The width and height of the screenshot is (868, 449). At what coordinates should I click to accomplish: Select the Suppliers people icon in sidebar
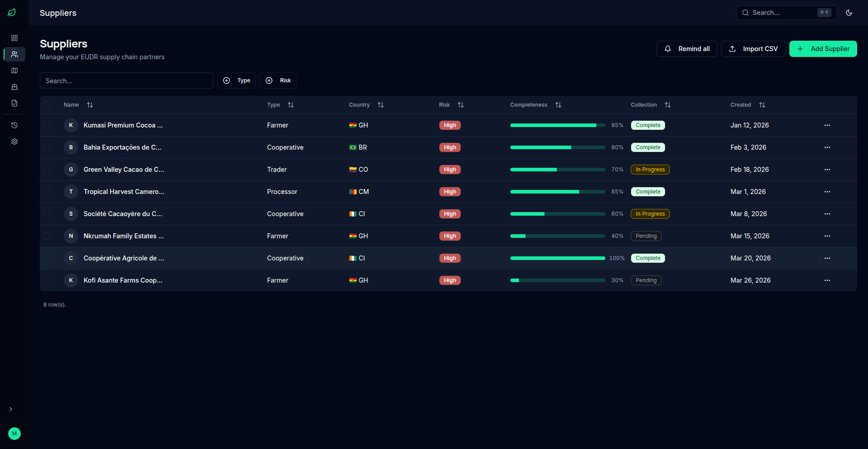14,54
